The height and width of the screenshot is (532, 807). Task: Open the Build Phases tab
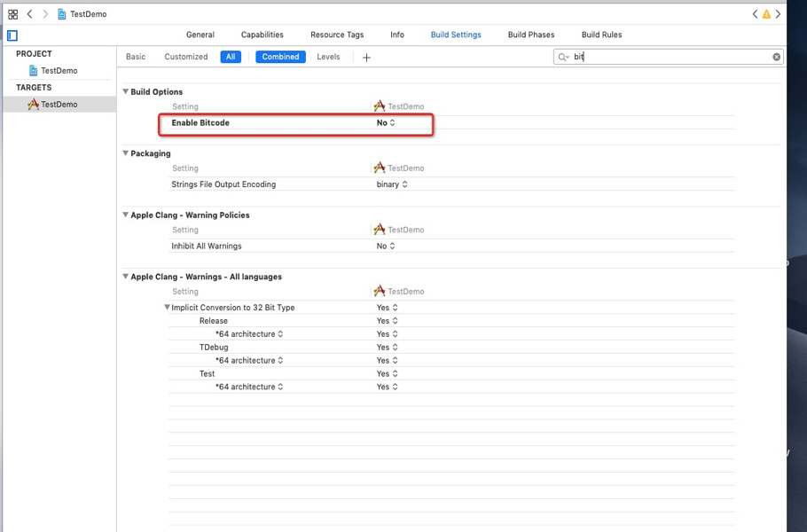531,35
